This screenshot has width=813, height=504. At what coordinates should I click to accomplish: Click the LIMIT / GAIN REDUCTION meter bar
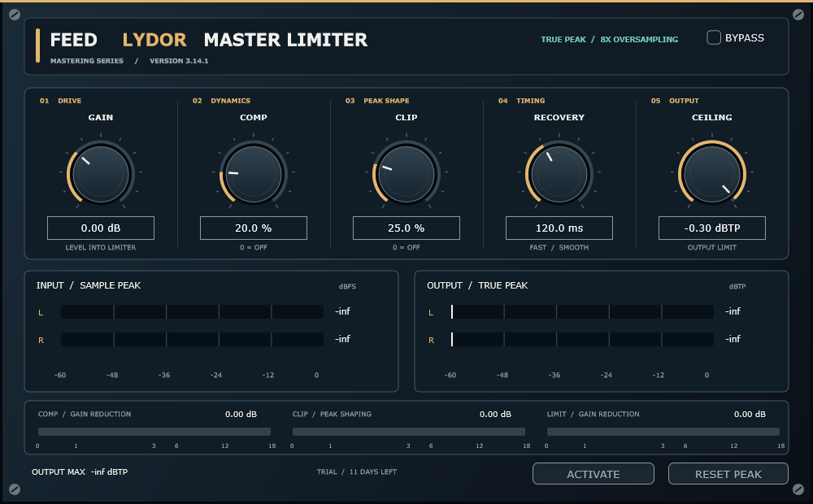click(663, 432)
